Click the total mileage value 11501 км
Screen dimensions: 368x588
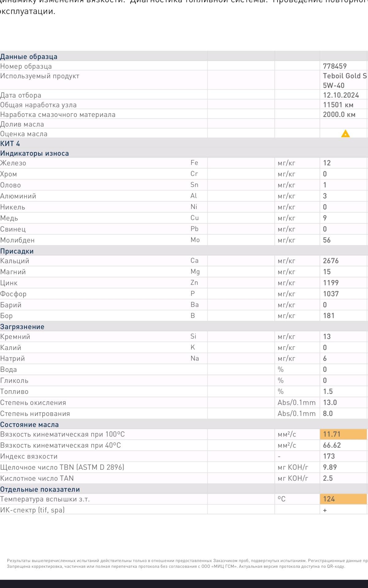(338, 105)
